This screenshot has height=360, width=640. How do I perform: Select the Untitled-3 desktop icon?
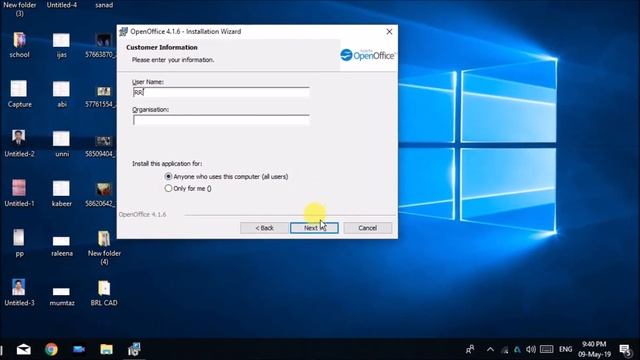click(19, 292)
